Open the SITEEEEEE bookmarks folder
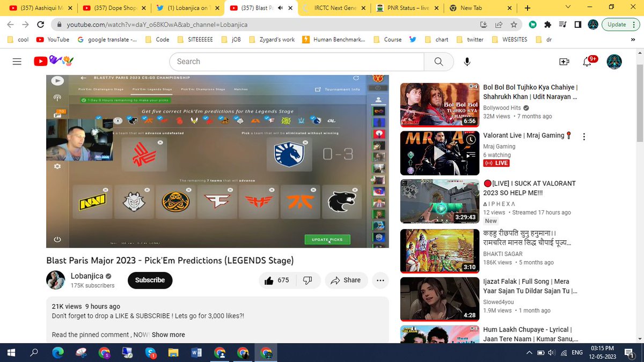 (196, 39)
